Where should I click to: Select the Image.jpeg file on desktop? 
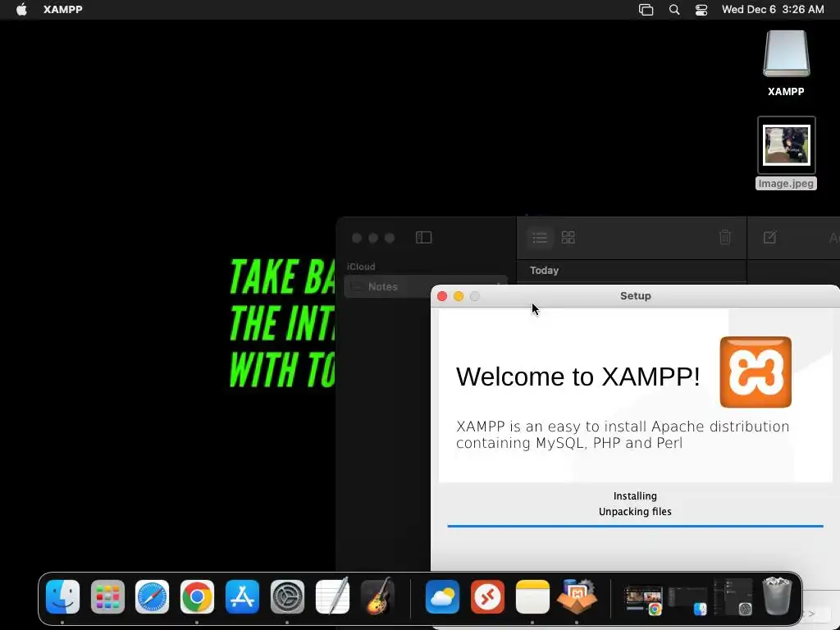(x=786, y=153)
